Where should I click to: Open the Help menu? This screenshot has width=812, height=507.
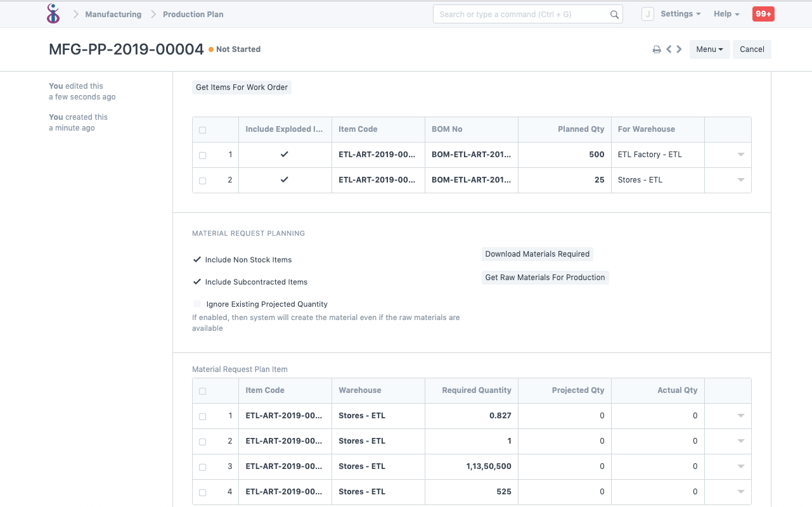point(726,13)
